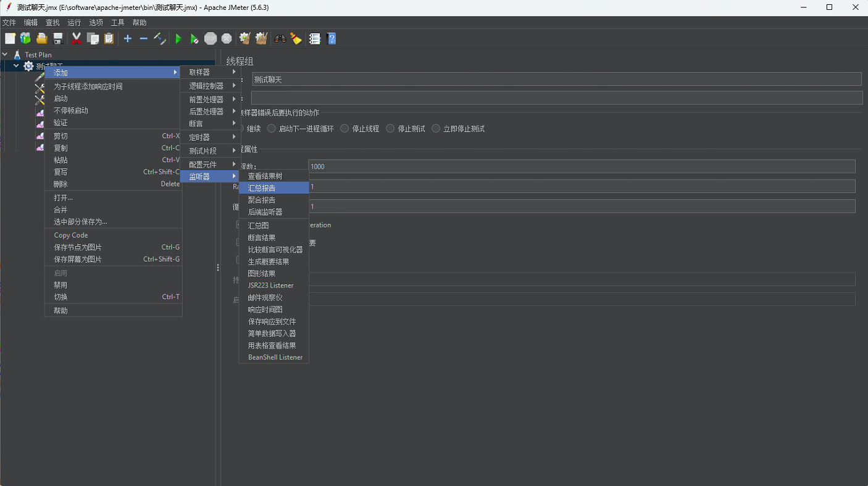
Task: Select the 停止线程 radio button
Action: point(345,129)
